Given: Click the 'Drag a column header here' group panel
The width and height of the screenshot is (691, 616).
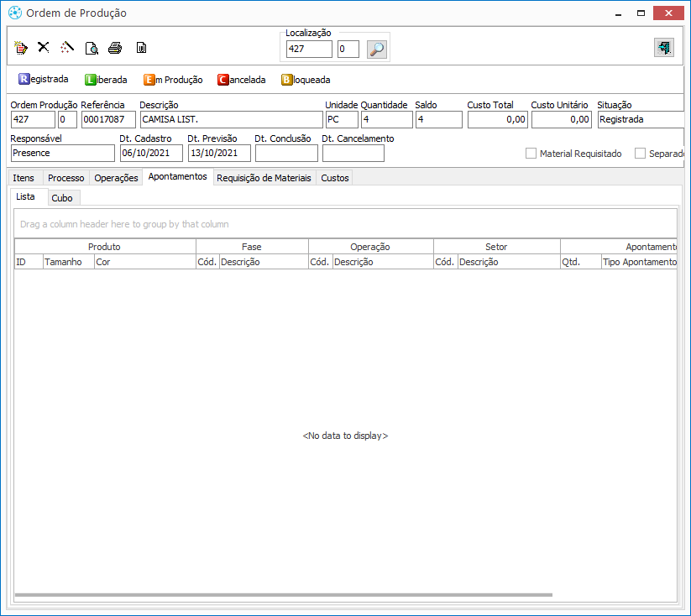Looking at the screenshot, I should click(346, 224).
